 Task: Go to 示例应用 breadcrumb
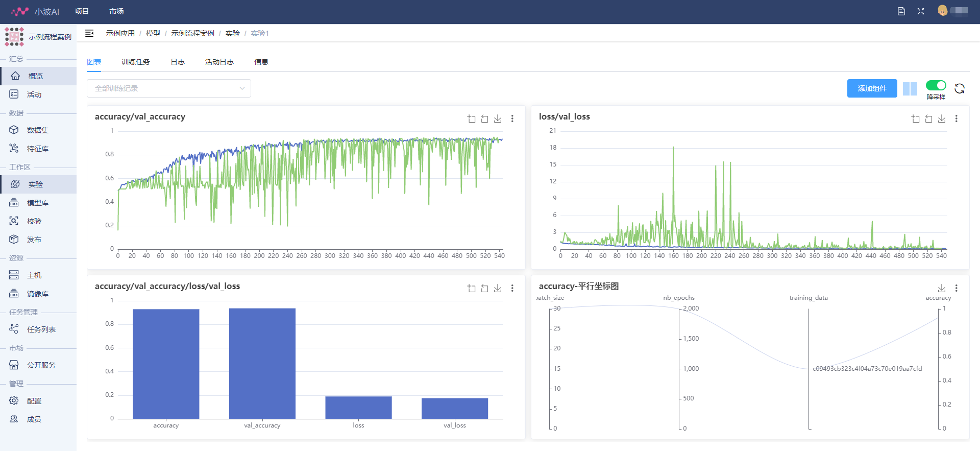click(120, 33)
